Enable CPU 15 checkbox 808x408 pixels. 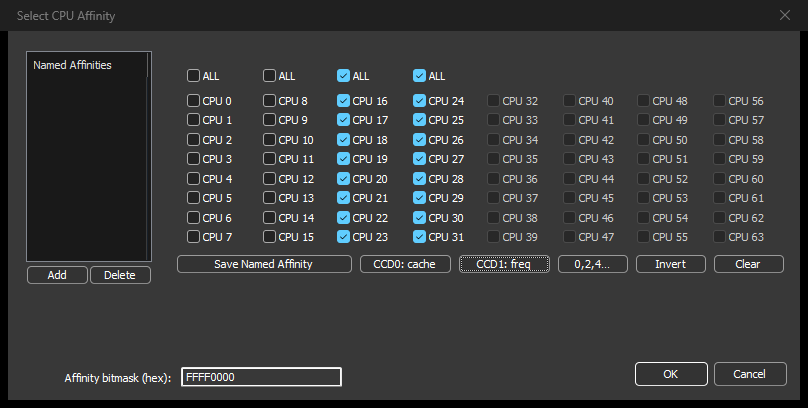pyautogui.click(x=269, y=237)
